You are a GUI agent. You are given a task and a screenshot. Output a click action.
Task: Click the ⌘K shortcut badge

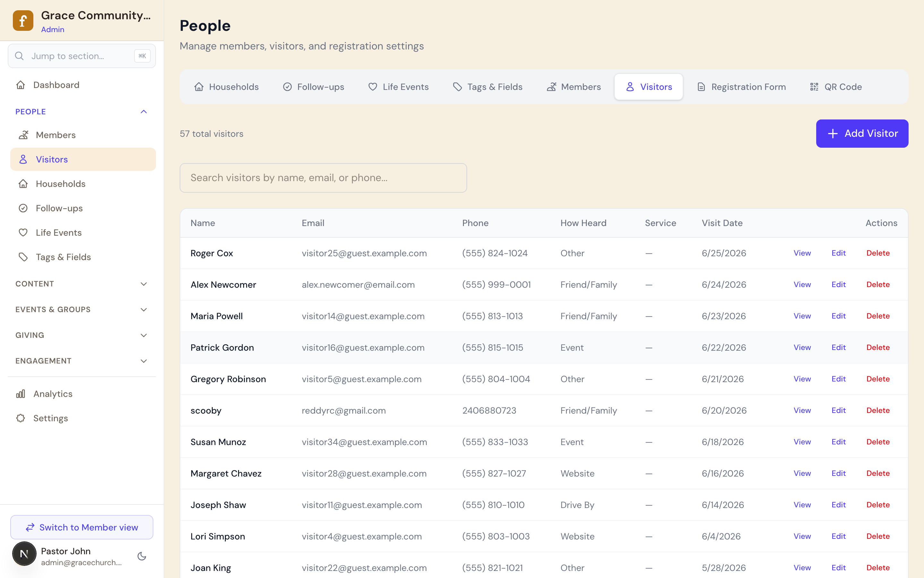point(142,56)
